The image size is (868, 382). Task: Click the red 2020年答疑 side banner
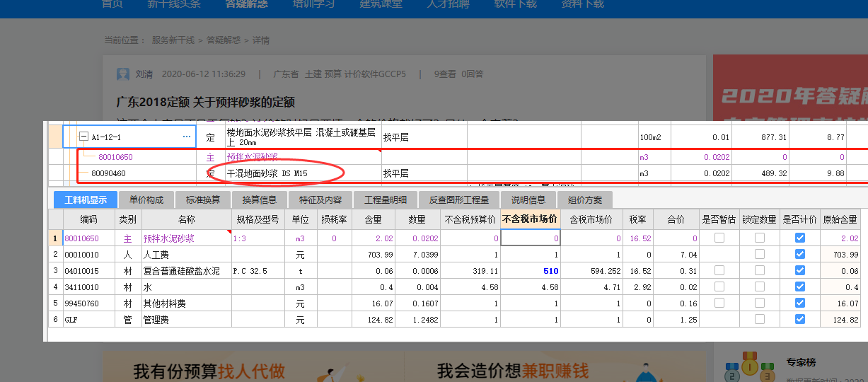[790, 86]
